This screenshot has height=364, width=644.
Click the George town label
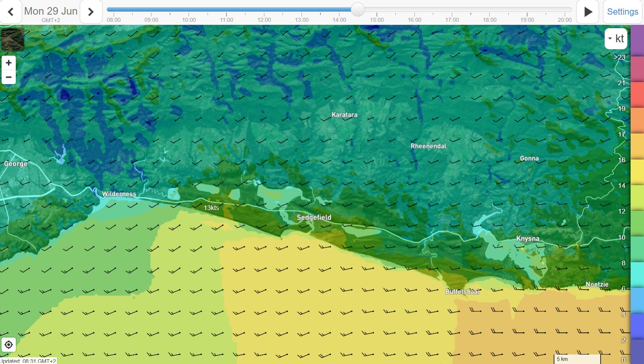16,163
